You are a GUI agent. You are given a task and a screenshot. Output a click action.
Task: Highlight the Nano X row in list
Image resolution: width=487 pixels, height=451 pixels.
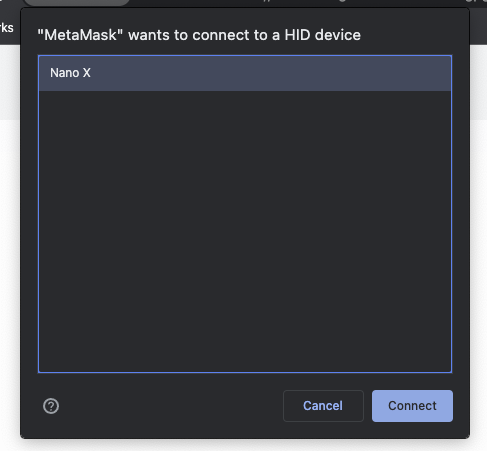(245, 73)
